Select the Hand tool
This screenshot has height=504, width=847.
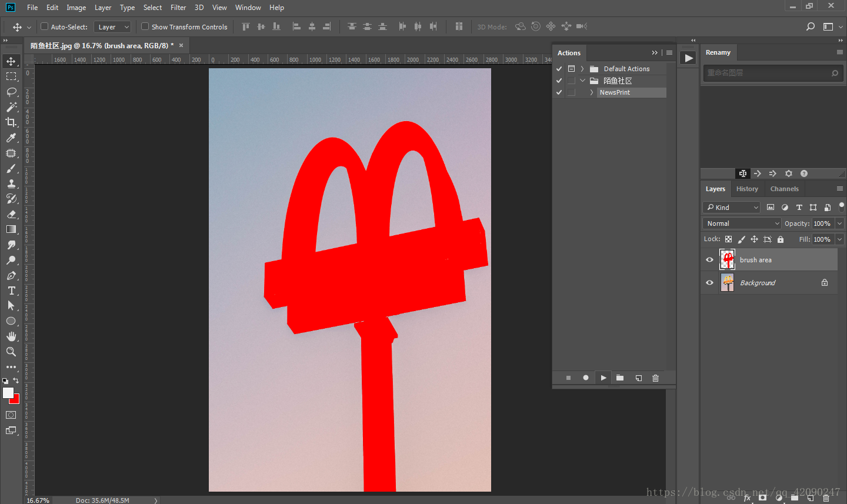[x=11, y=336]
